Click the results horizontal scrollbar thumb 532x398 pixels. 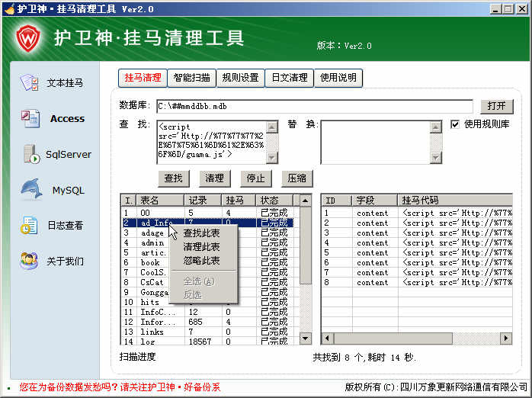tap(393, 339)
